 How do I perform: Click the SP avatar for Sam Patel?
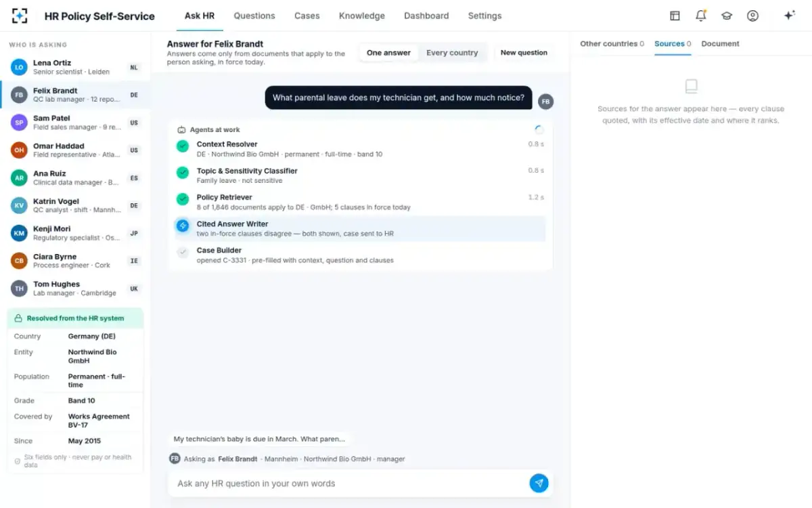[x=19, y=123]
